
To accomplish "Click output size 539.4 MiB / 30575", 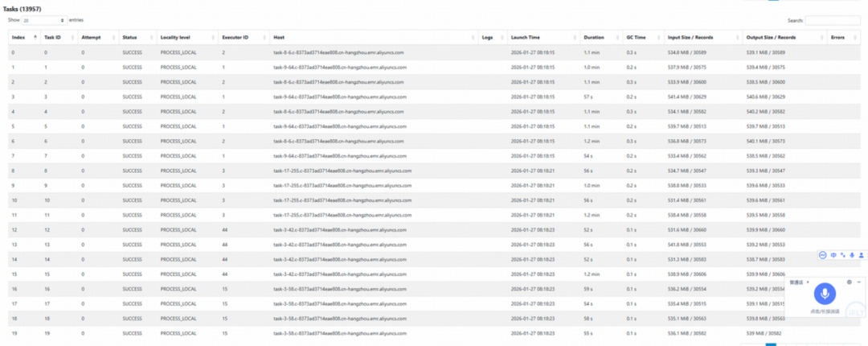I will 765,67.
